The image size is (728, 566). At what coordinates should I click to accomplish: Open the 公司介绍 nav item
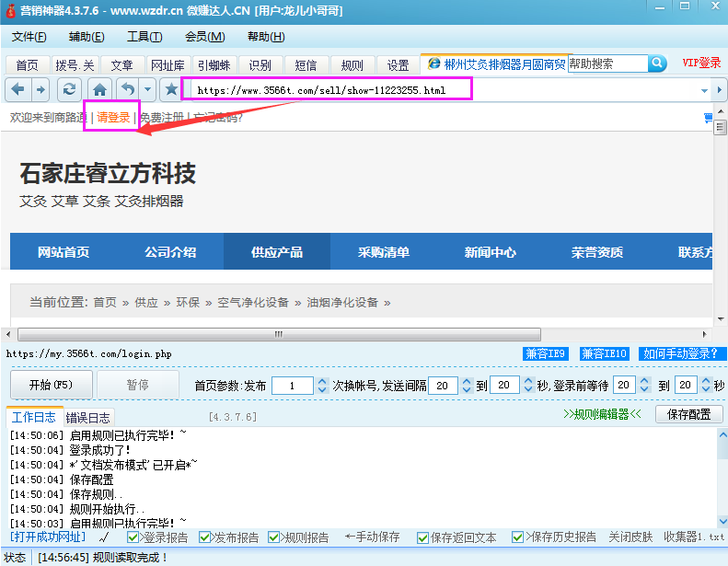170,252
